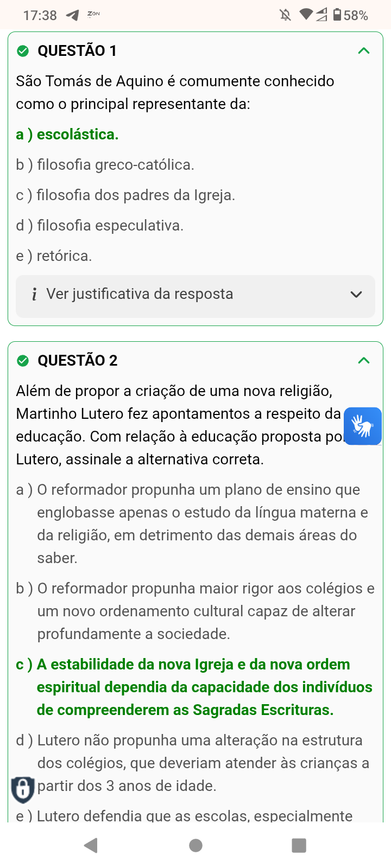This screenshot has width=391, height=868.
Task: Tap the QUESTÃO 2 header title
Action: click(x=78, y=361)
